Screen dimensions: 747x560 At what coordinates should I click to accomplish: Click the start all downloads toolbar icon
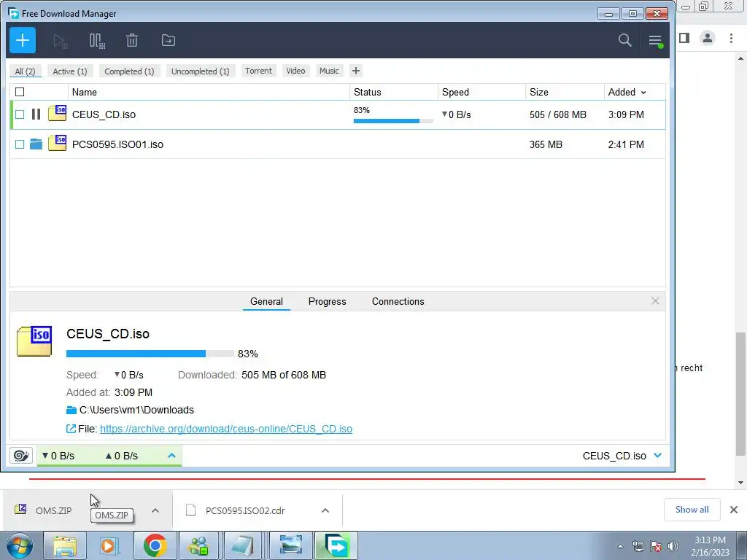coord(60,41)
